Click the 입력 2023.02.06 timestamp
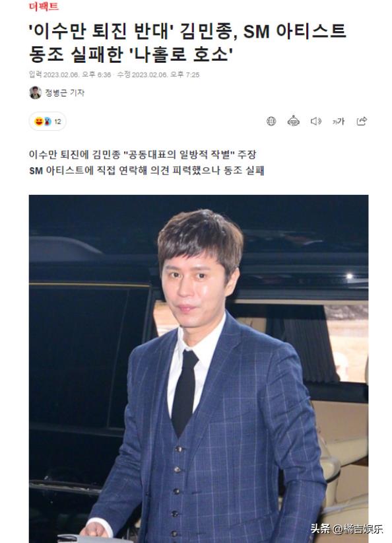The width and height of the screenshot is (392, 543). pyautogui.click(x=70, y=75)
